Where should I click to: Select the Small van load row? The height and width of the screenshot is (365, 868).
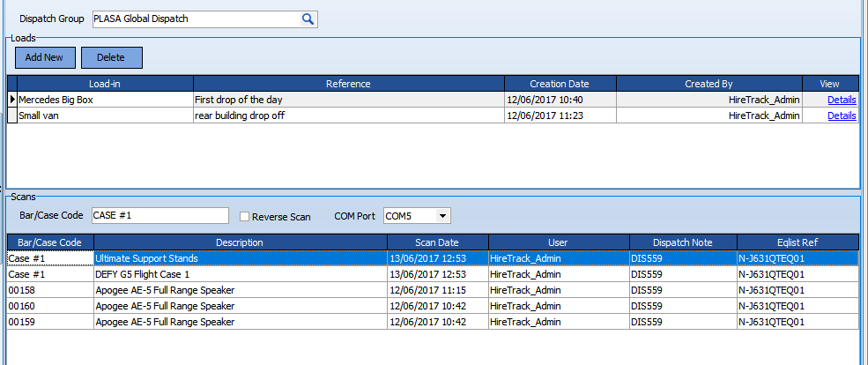(106, 115)
